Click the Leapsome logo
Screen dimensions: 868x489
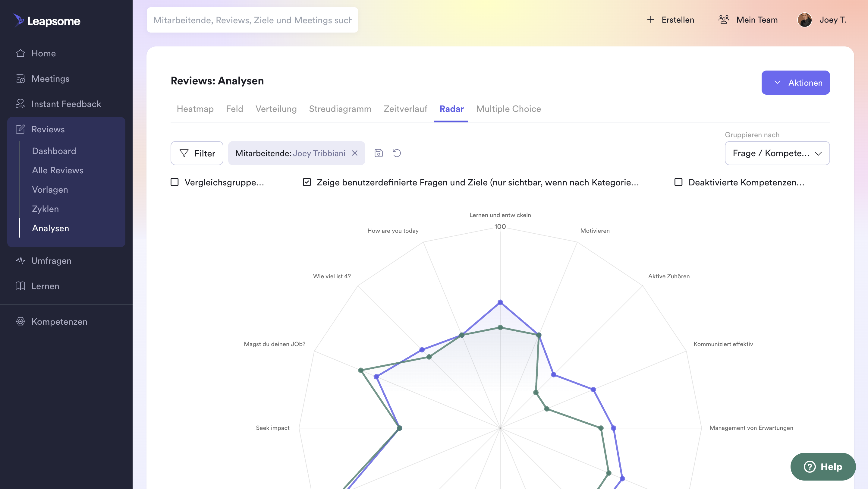coord(47,21)
